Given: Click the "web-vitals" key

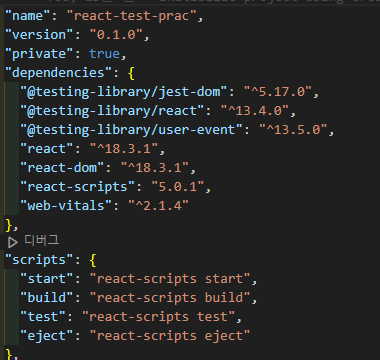Looking at the screenshot, I should point(67,206).
